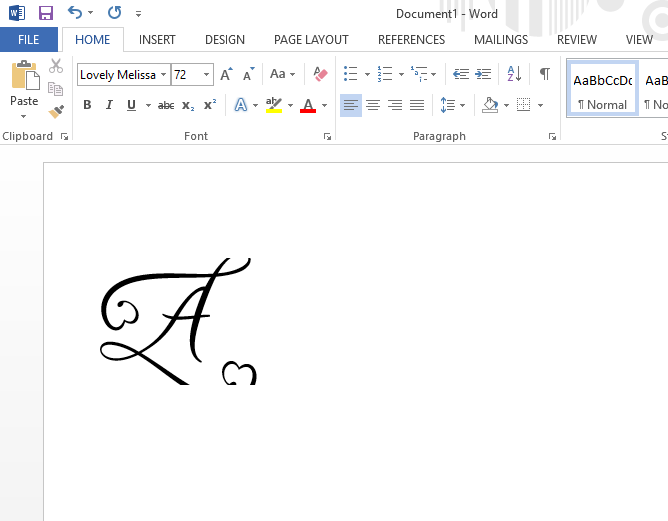Open the Customize Quick Access Toolbar arrow
Image resolution: width=668 pixels, height=521 pixels.
[x=138, y=14]
